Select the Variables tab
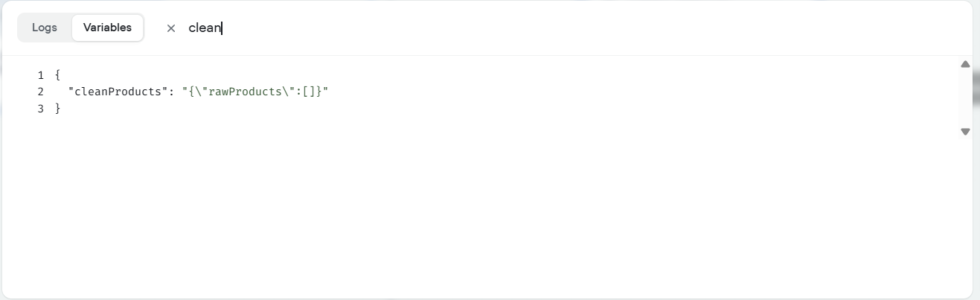980x300 pixels. pos(107,28)
